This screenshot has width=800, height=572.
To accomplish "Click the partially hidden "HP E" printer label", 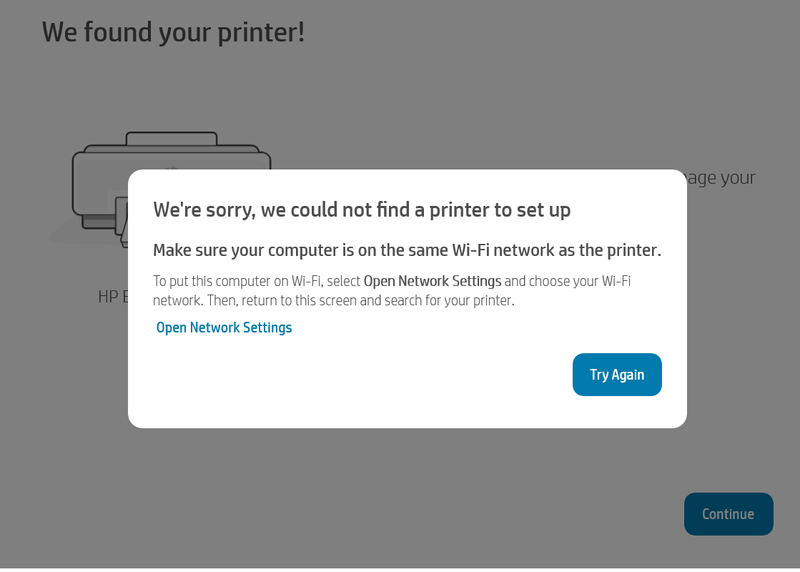I will 109,297.
